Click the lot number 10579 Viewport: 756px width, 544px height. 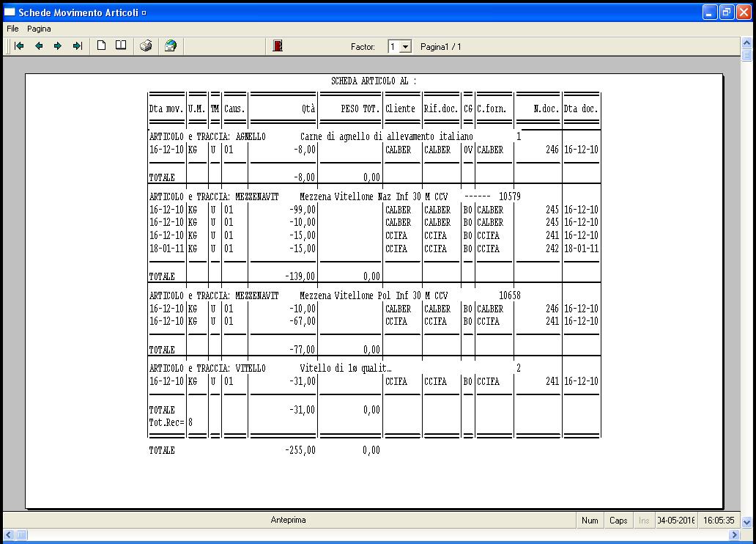[510, 196]
